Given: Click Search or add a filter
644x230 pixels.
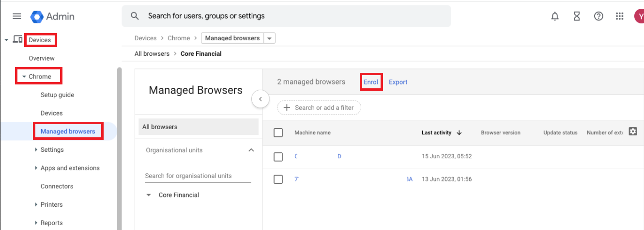Looking at the screenshot, I should 319,108.
